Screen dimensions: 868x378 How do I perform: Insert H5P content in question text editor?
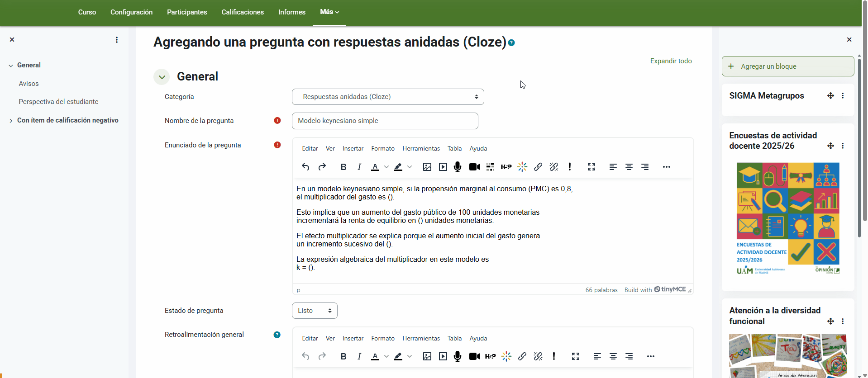(x=506, y=167)
